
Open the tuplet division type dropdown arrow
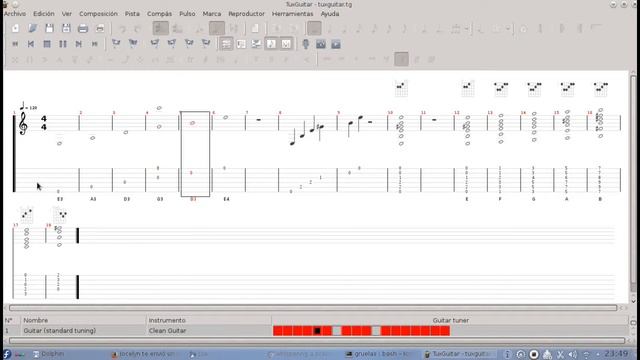[x=467, y=29]
